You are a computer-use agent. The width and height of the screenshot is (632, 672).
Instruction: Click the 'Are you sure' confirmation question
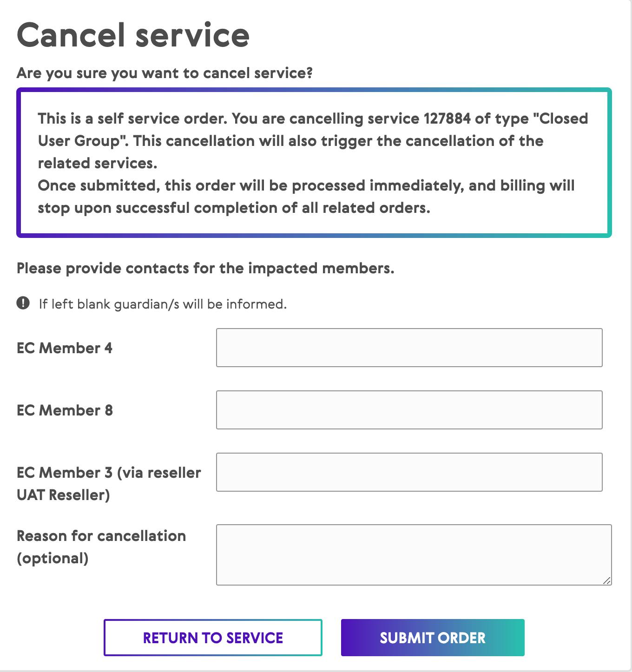[165, 73]
